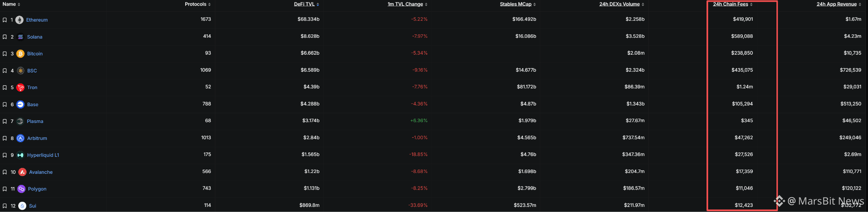The image size is (868, 212).
Task: Select the 24h DEXs Volume column header
Action: pyautogui.click(x=619, y=4)
